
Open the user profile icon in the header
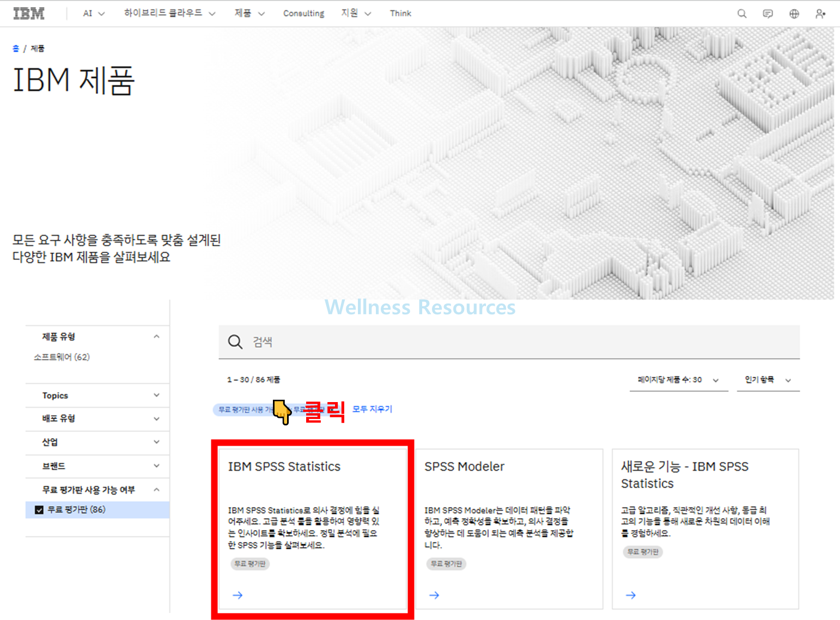820,14
